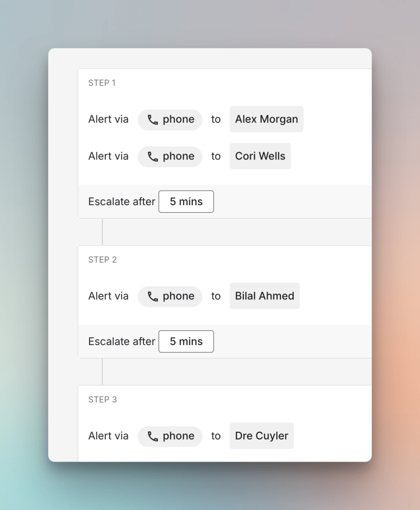
Task: Click the STEP 2 heading
Action: pos(102,259)
